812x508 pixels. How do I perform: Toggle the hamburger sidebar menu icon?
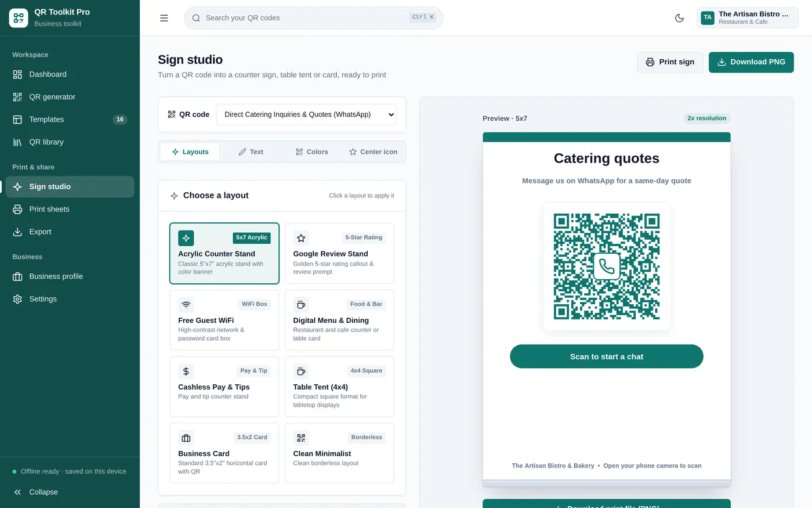coord(164,18)
